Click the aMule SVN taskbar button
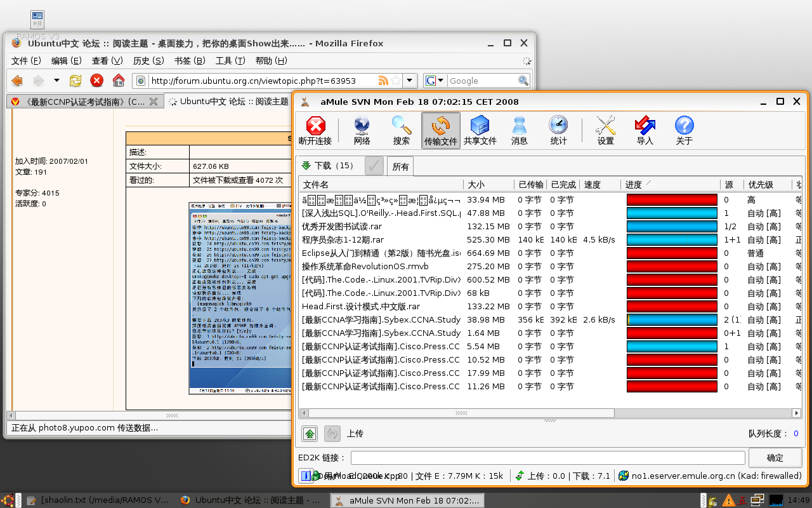Viewport: 812px width, 508px height. (405, 500)
